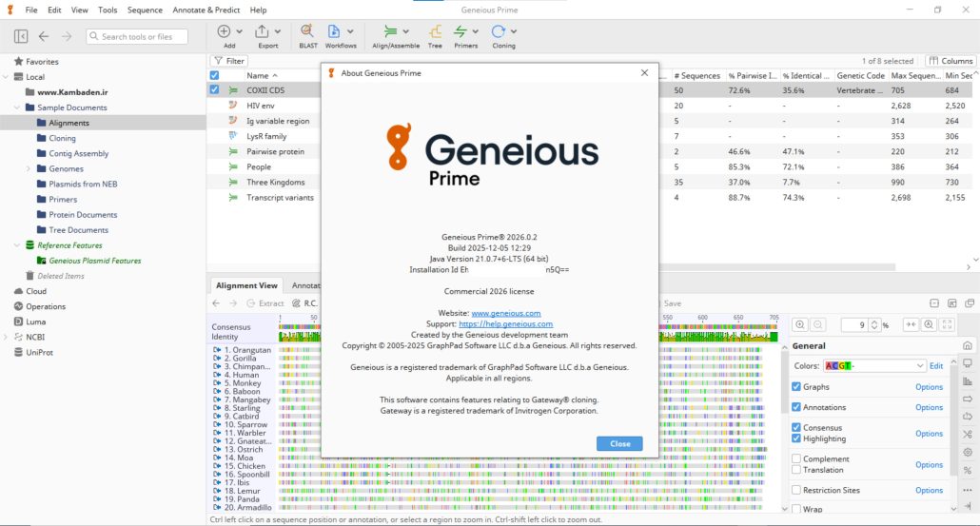Open the Workflows tool icon
Image resolution: width=980 pixels, height=526 pixels.
tap(334, 31)
